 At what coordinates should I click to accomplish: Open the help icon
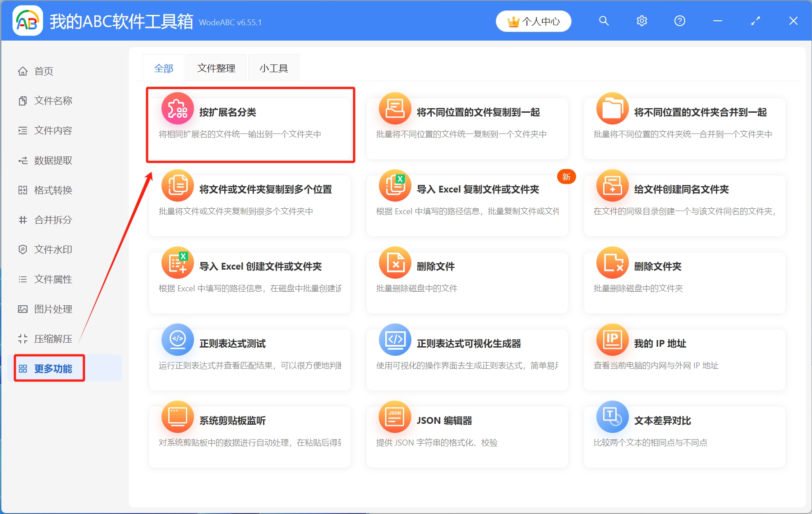click(x=679, y=21)
